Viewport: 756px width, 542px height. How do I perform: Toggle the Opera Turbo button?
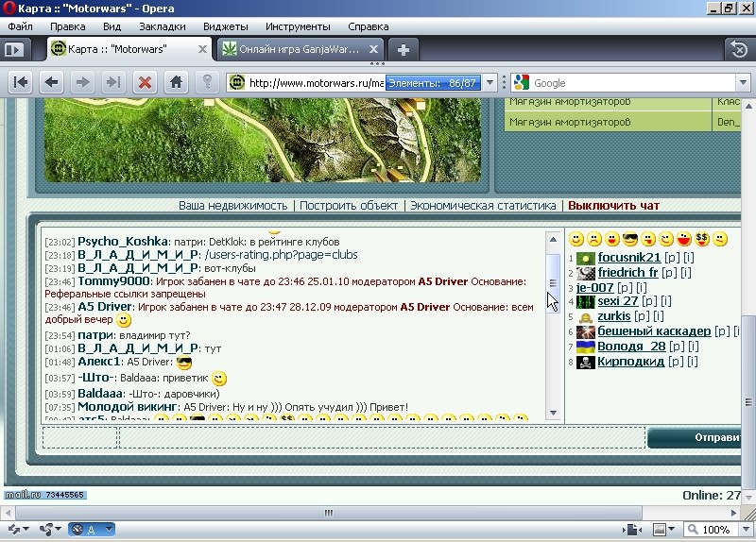coord(85,530)
